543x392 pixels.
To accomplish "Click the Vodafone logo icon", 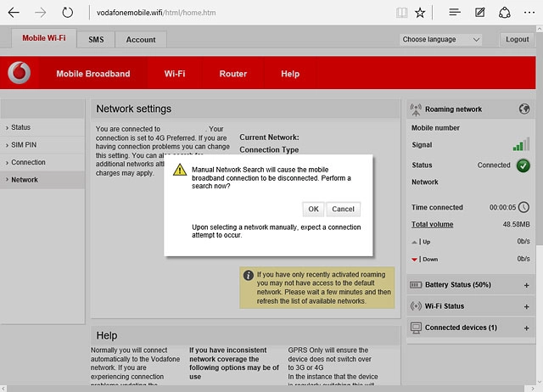I will (x=19, y=74).
